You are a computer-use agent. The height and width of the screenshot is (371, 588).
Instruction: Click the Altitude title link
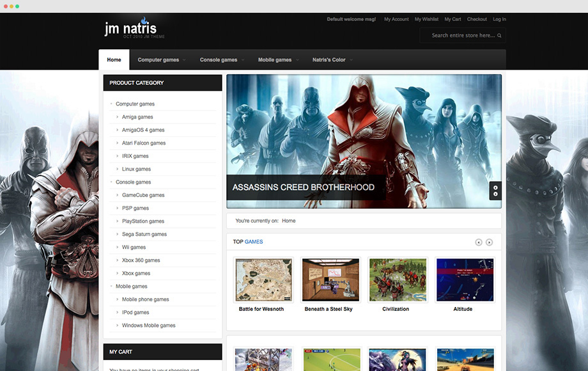(463, 309)
